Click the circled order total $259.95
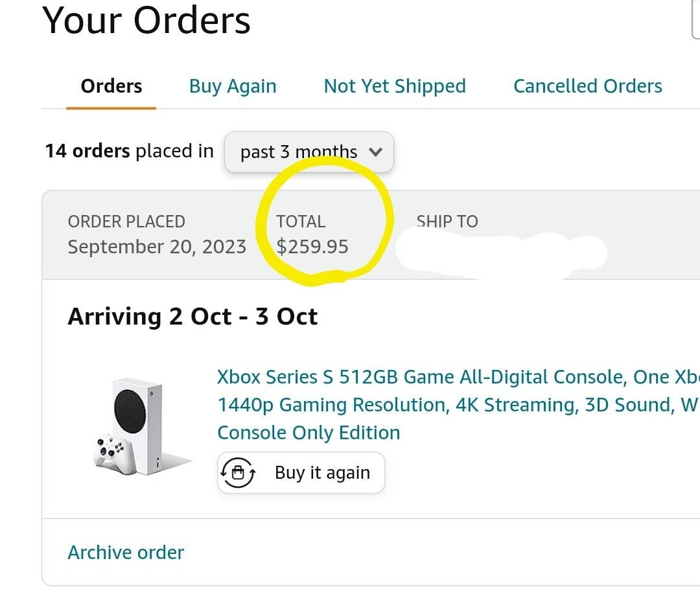Image resolution: width=700 pixels, height=596 pixels. 313,246
